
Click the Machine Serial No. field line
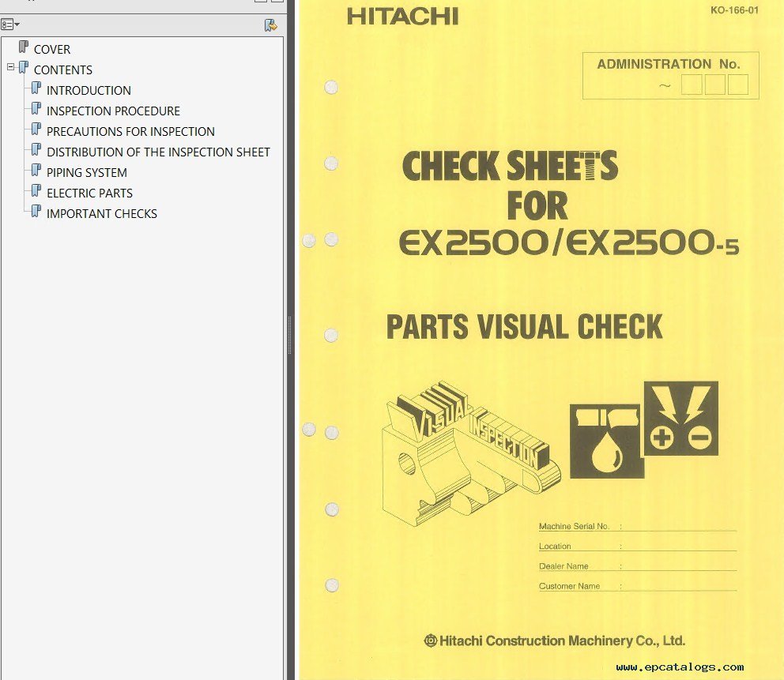pos(638,526)
